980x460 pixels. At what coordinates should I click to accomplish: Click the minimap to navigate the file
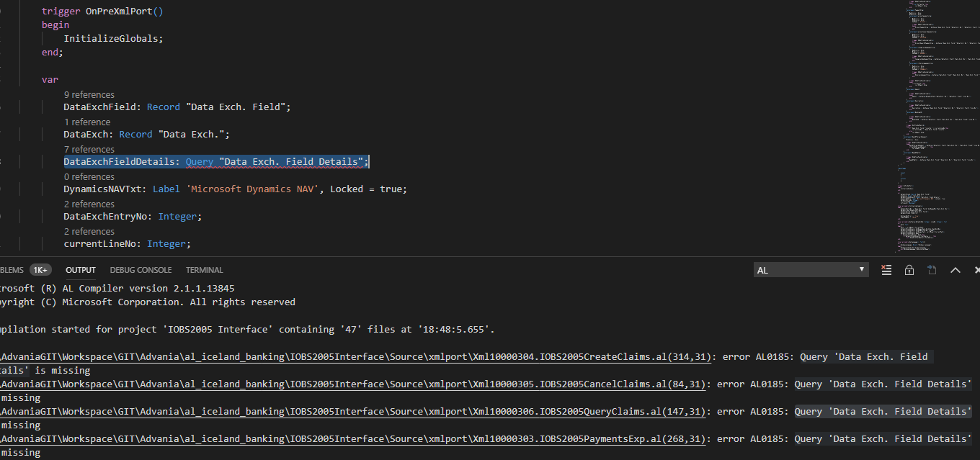(937, 122)
